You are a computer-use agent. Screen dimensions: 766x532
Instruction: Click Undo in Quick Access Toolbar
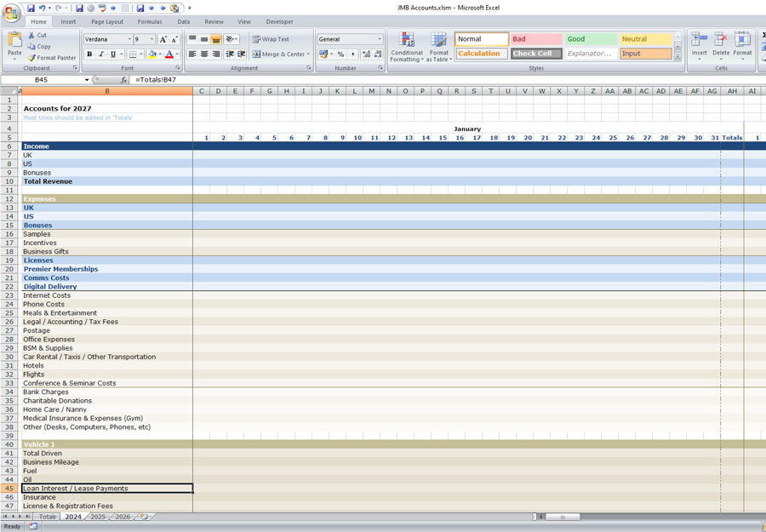(x=43, y=8)
